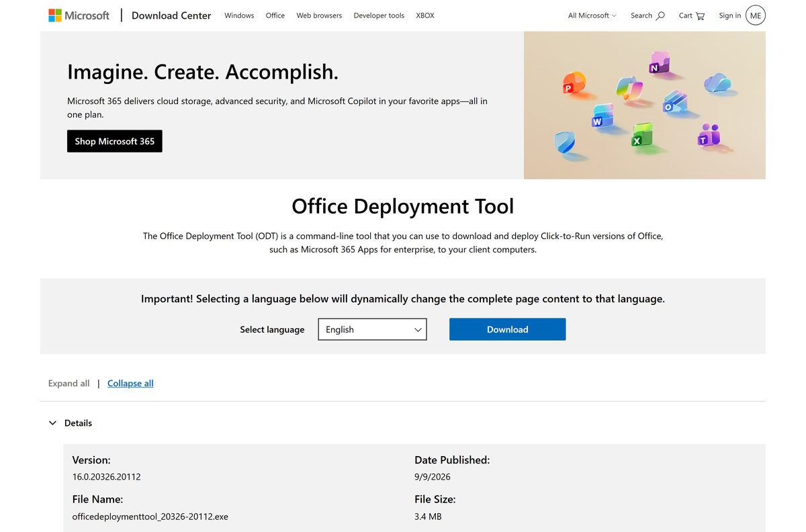Click the PowerPoint icon in banner

click(x=573, y=84)
